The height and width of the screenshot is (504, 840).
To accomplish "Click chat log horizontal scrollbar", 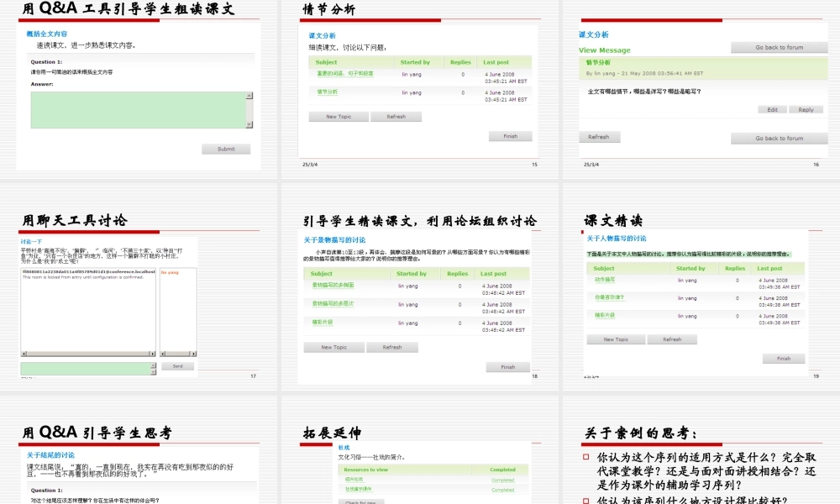I will [x=88, y=354].
